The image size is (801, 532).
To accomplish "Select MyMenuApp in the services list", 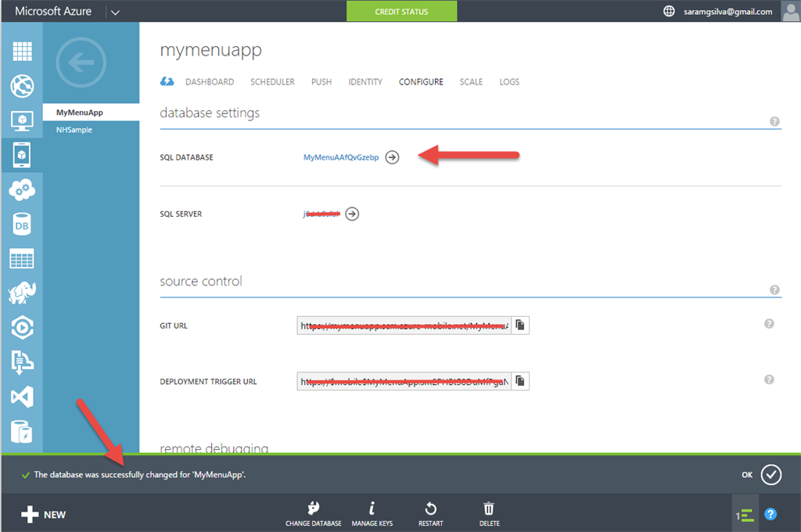I will 91,113.
